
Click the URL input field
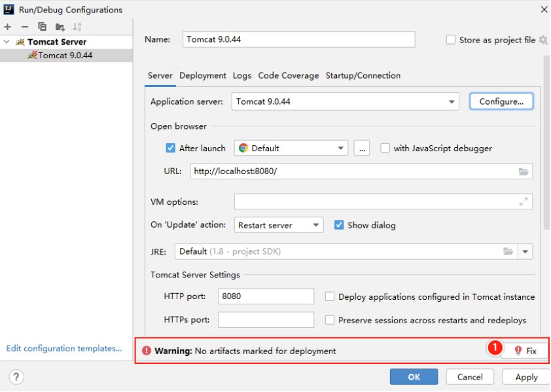pyautogui.click(x=361, y=171)
